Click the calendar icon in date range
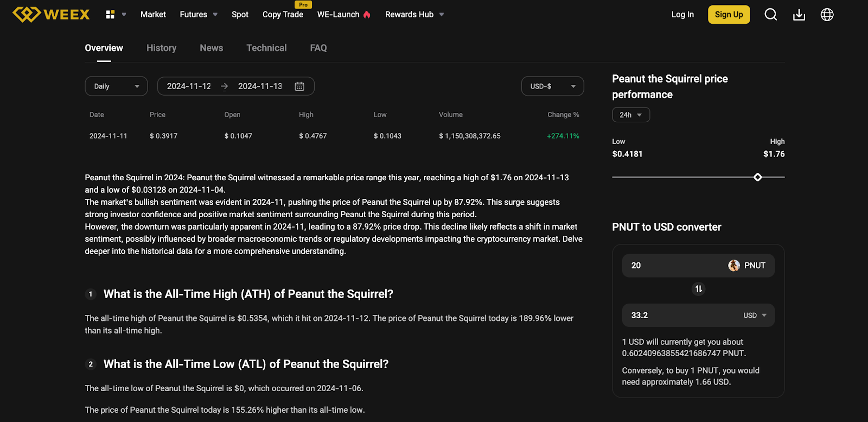 299,86
